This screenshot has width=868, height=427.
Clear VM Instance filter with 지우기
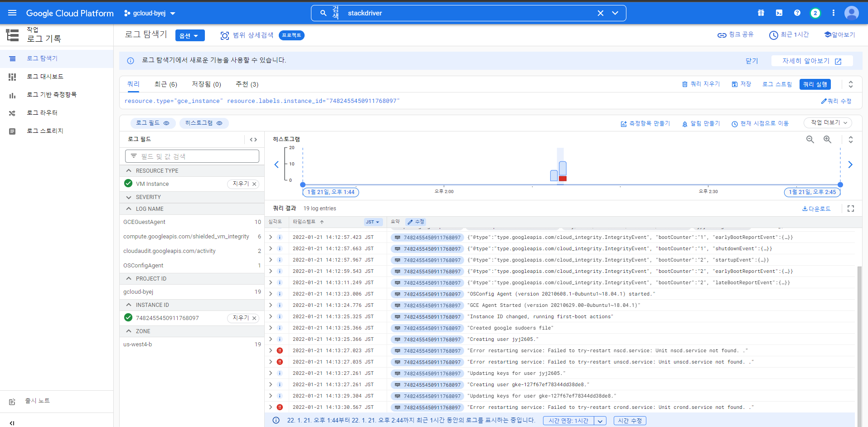(243, 184)
